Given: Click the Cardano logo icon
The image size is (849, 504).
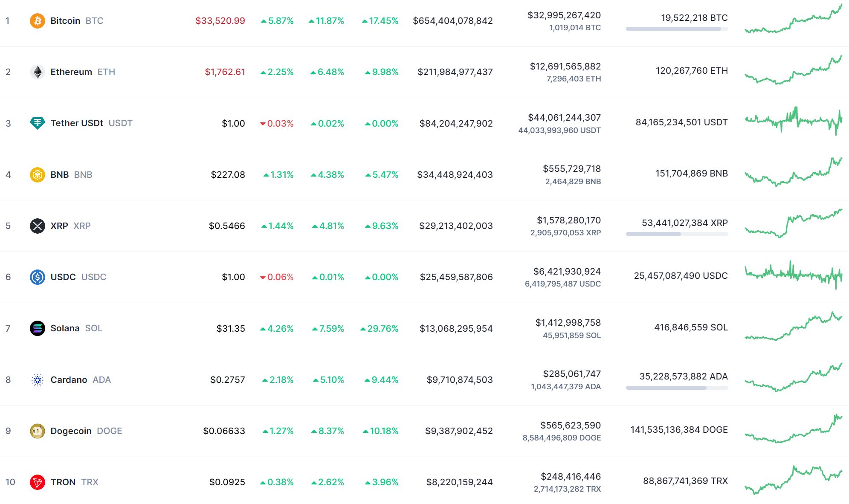Looking at the screenshot, I should pyautogui.click(x=38, y=379).
